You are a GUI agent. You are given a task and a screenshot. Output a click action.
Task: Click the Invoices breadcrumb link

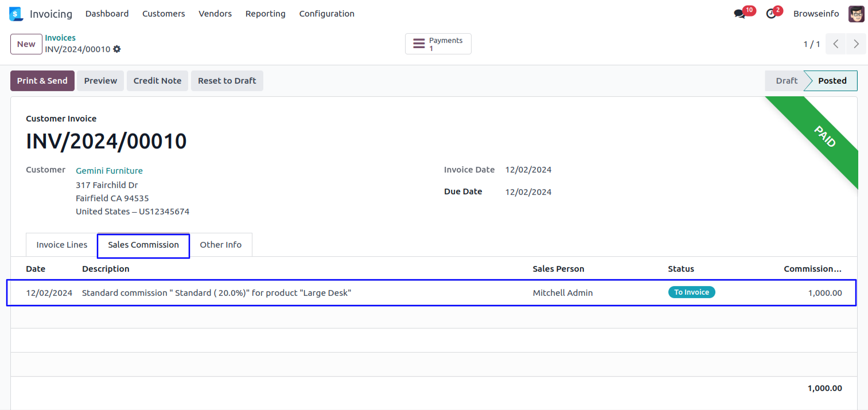(60, 38)
